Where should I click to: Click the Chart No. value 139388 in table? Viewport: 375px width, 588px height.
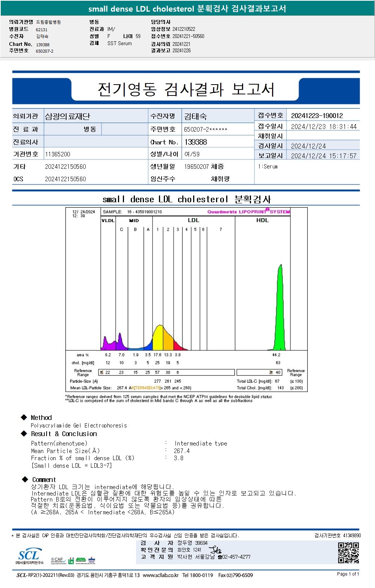click(195, 142)
